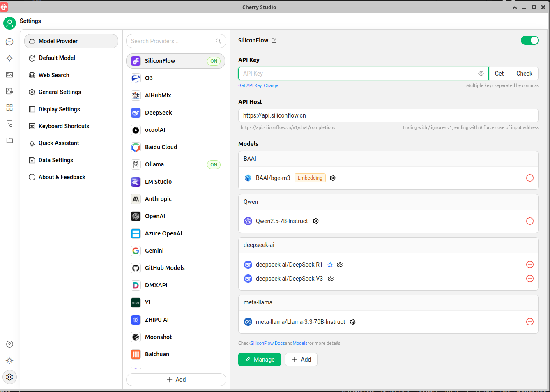Screen dimensions: 550x392
Task: Click the API Host address field
Action: pos(389,115)
